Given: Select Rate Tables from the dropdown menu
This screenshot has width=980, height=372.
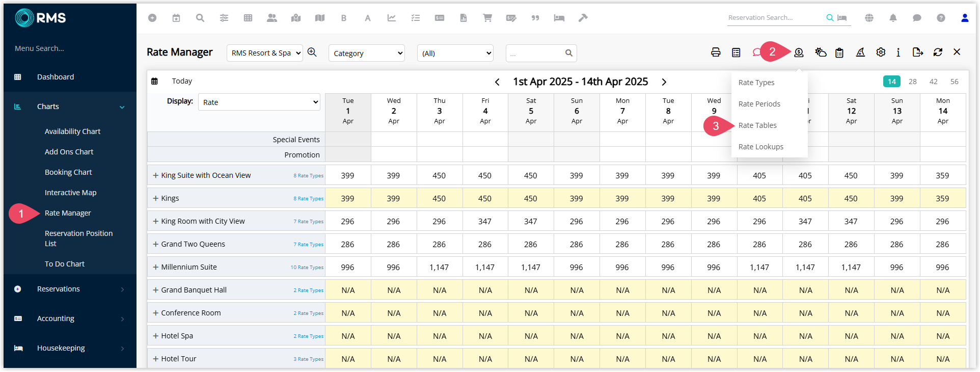Looking at the screenshot, I should (757, 125).
